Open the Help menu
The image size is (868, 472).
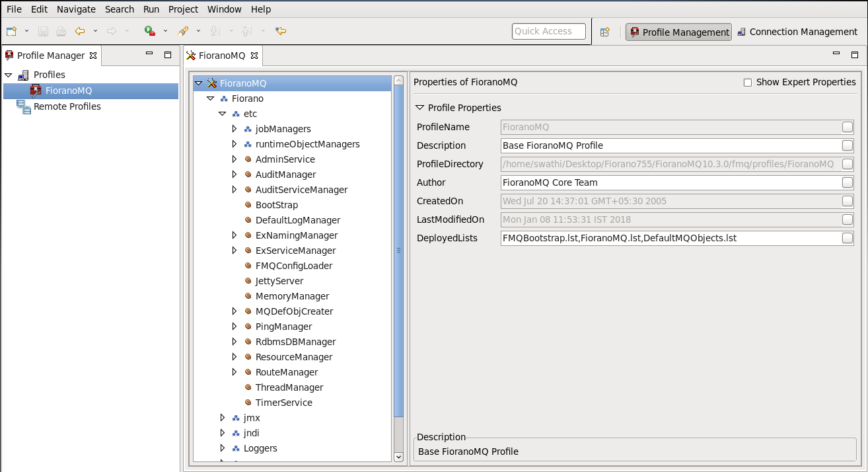coord(261,9)
